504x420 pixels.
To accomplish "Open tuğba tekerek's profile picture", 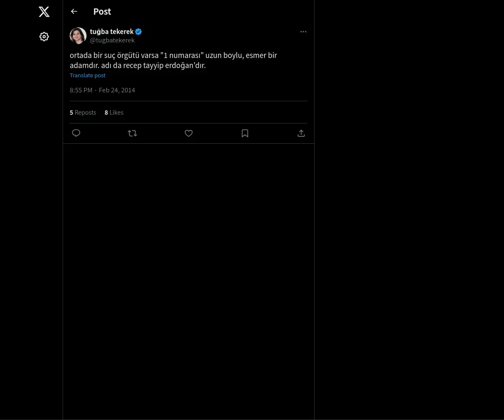I will point(78,36).
